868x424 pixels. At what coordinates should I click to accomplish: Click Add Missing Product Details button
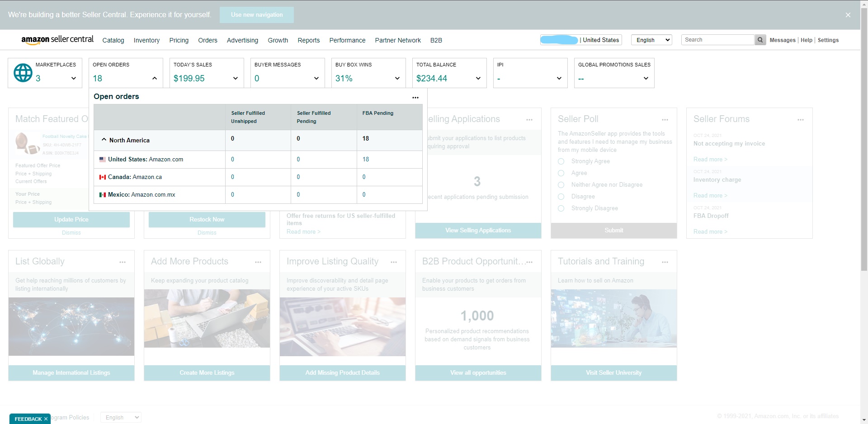[x=343, y=373]
